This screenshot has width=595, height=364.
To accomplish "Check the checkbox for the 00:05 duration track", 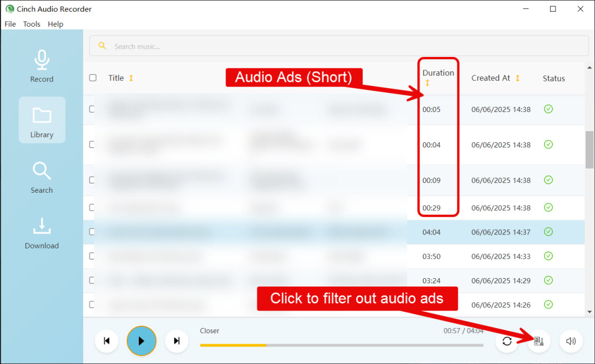I will (x=92, y=109).
